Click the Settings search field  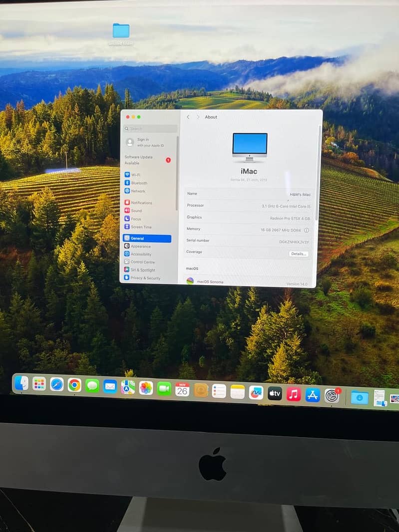click(x=150, y=129)
